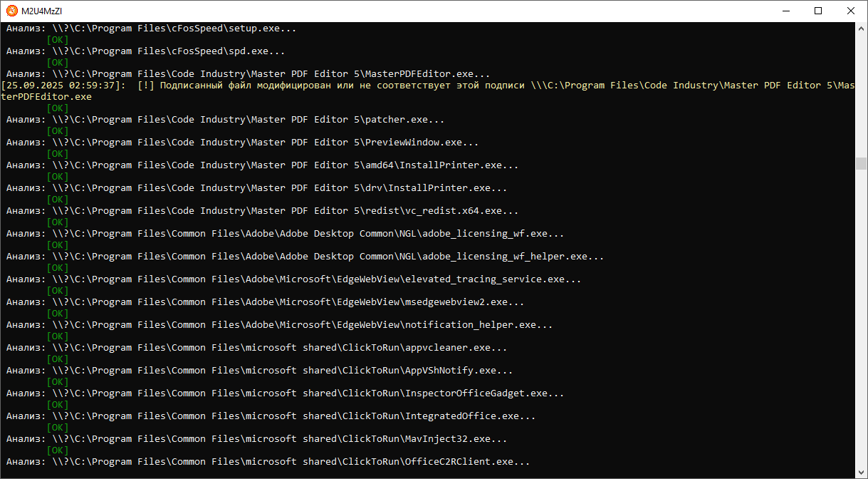The image size is (868, 479).
Task: Minimize the console window
Action: tap(786, 11)
